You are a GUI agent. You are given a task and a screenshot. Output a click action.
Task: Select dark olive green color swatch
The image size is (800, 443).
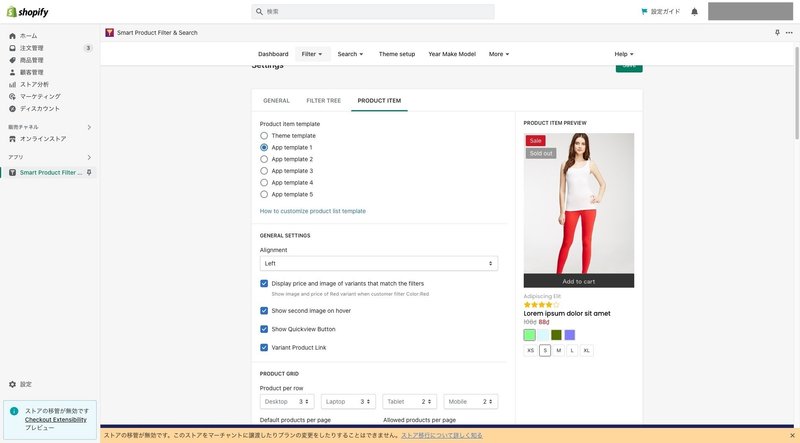click(x=556, y=335)
